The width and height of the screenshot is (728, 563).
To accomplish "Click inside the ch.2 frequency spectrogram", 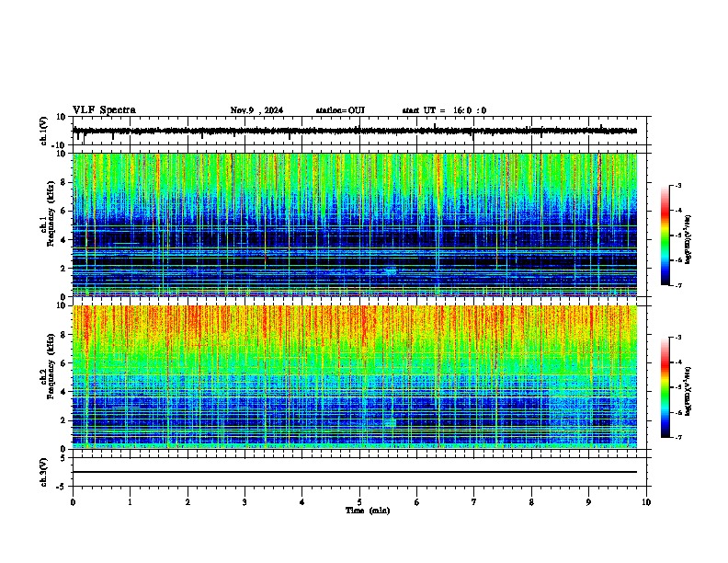I will (355, 377).
